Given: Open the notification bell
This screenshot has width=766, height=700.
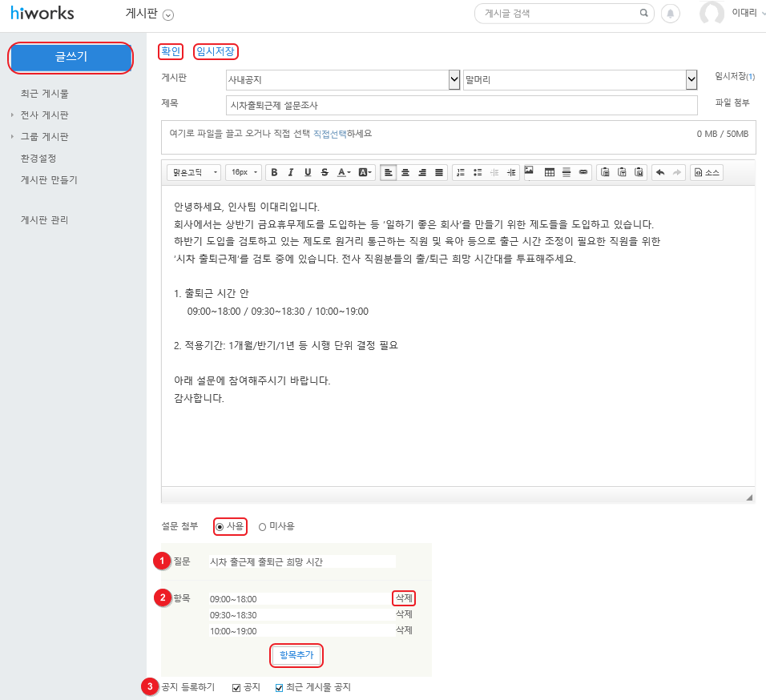Looking at the screenshot, I should pos(670,14).
